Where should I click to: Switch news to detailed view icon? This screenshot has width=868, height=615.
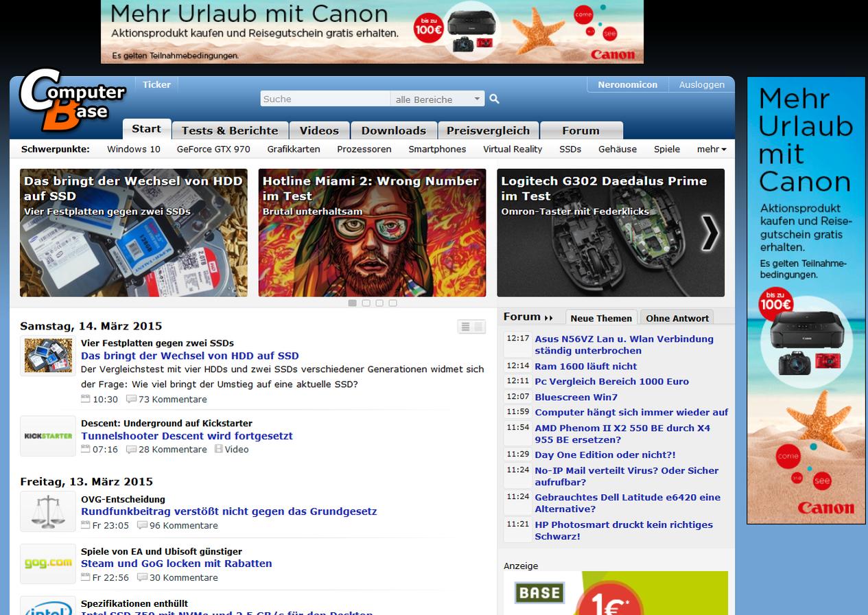[x=478, y=327]
